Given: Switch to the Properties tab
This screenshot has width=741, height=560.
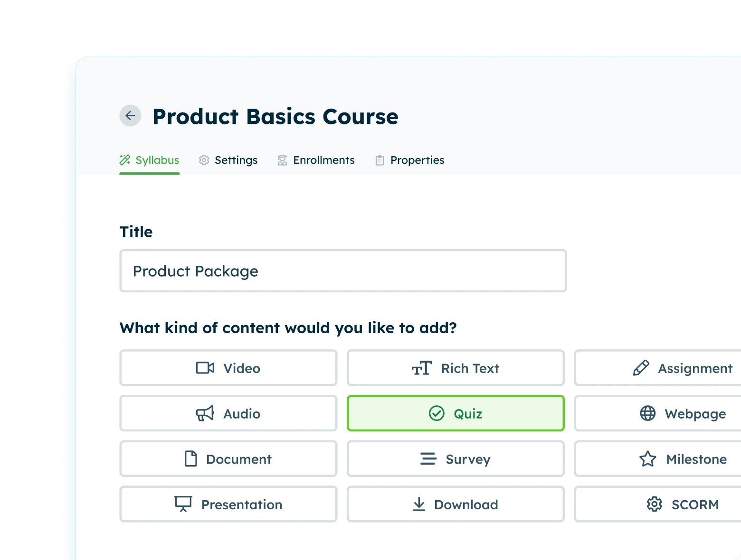Looking at the screenshot, I should [x=409, y=160].
